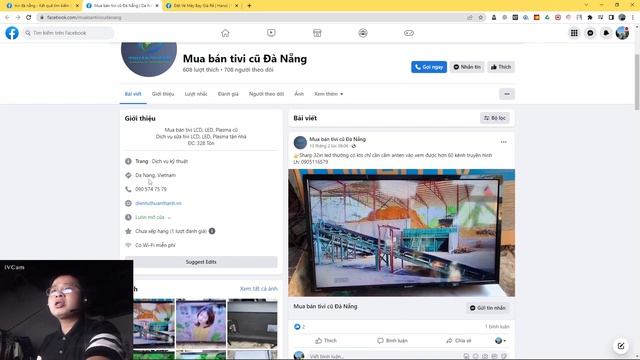Open the Gaming icon in the navbar
This screenshot has height=360, width=640.
pyautogui.click(x=409, y=33)
